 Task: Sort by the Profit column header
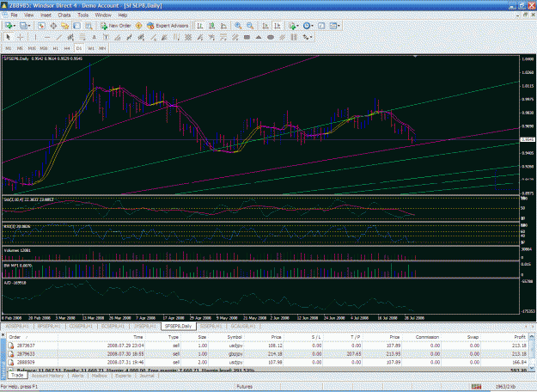click(505, 337)
